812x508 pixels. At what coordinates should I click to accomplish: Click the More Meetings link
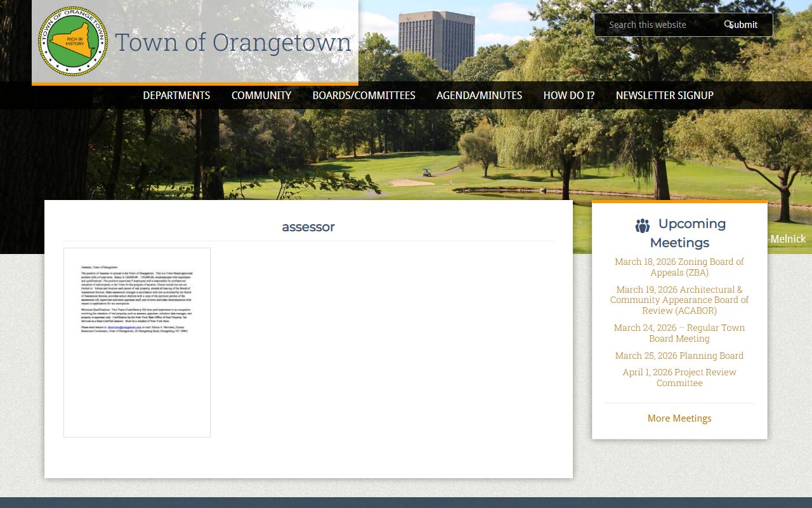[x=679, y=418]
